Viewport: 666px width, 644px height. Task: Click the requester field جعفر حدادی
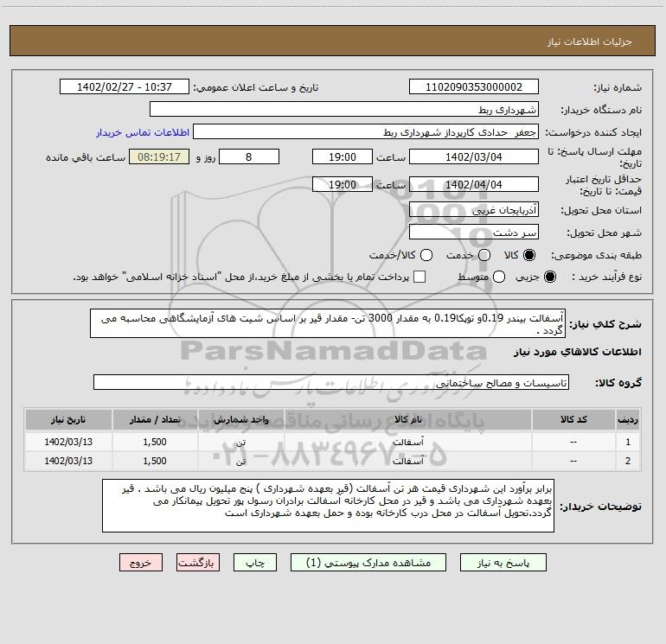(x=366, y=131)
